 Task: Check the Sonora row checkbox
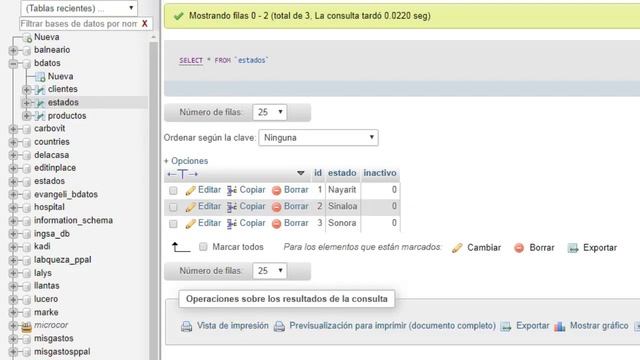[173, 224]
